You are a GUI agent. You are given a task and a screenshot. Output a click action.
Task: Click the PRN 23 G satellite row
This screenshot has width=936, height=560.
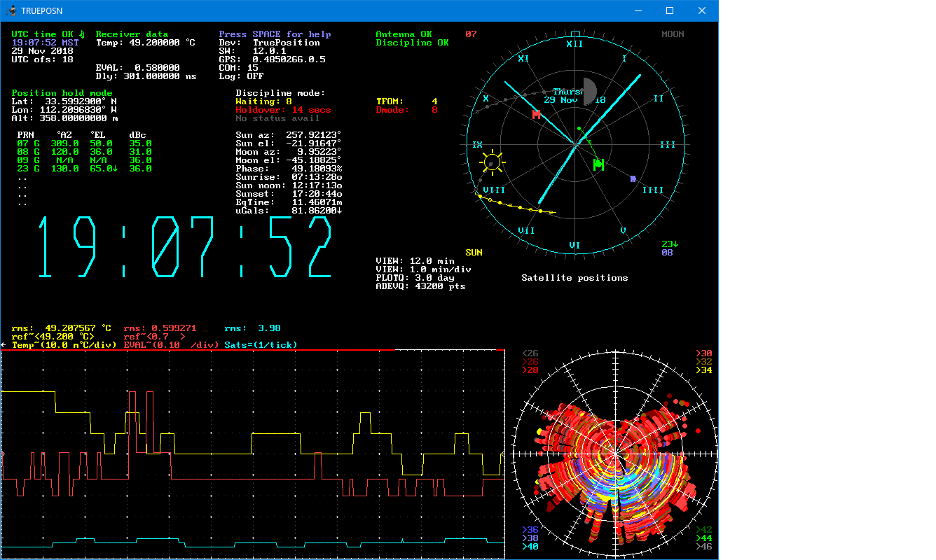coord(84,169)
